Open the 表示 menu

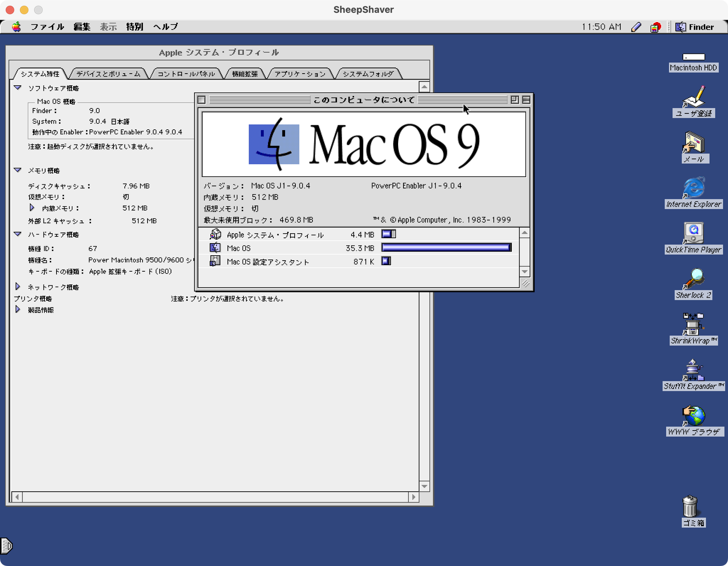[x=108, y=27]
